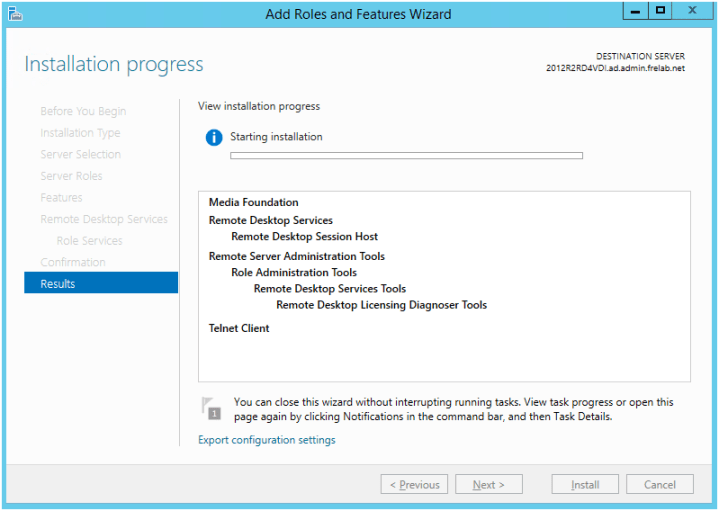
Task: Click the installation progress bar
Action: tap(406, 156)
